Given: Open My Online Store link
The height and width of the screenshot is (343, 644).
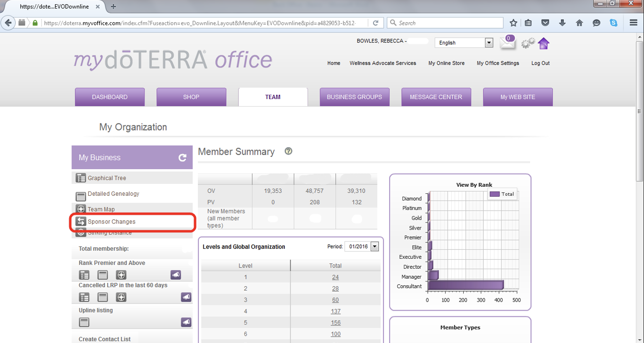Looking at the screenshot, I should [447, 63].
